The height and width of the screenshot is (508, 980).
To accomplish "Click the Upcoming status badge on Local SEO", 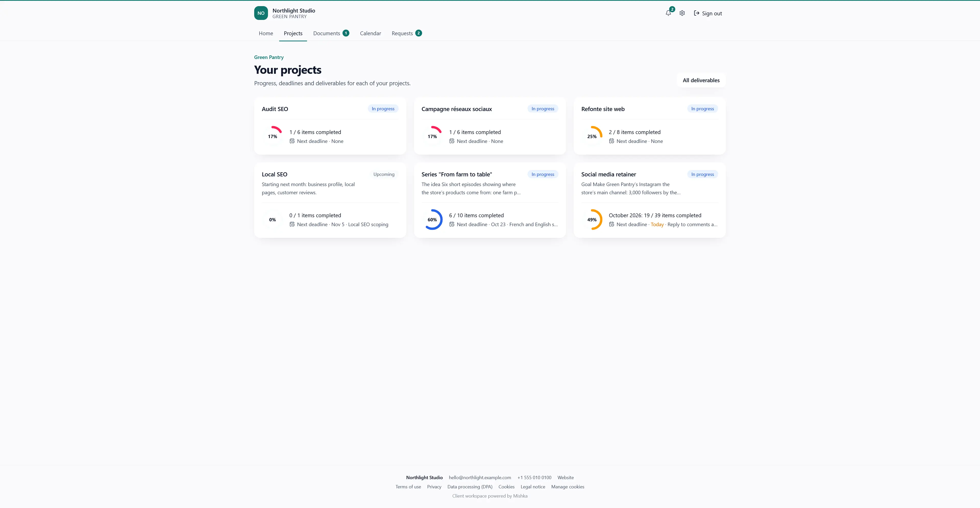I will click(x=384, y=174).
